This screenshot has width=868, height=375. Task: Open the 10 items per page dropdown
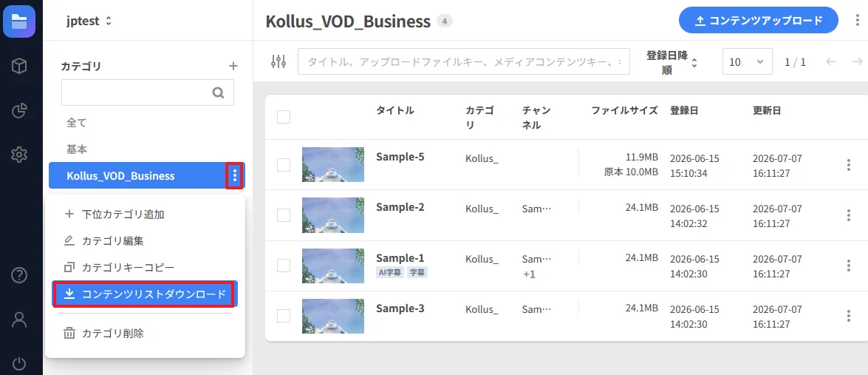[748, 61]
